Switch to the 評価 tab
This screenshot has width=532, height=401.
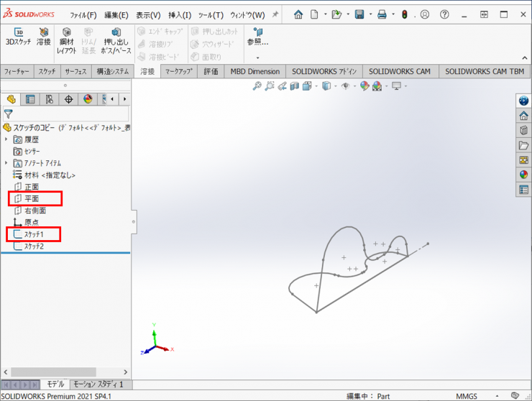[x=211, y=71]
